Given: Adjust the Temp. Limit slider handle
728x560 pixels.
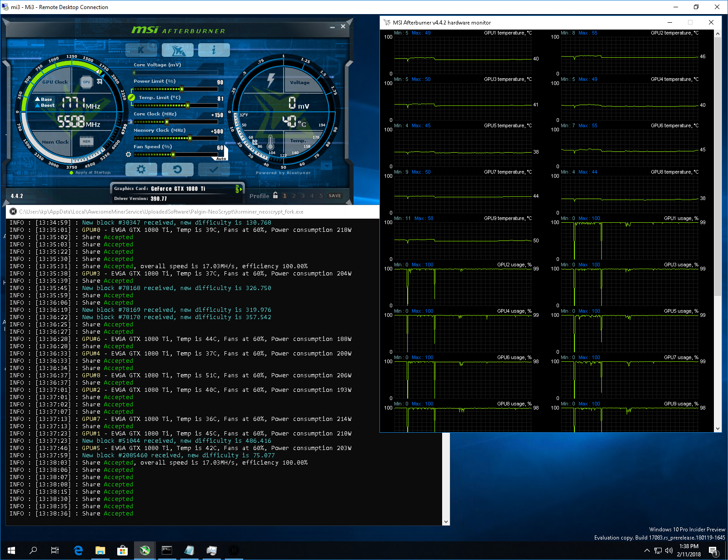Looking at the screenshot, I should point(187,105).
